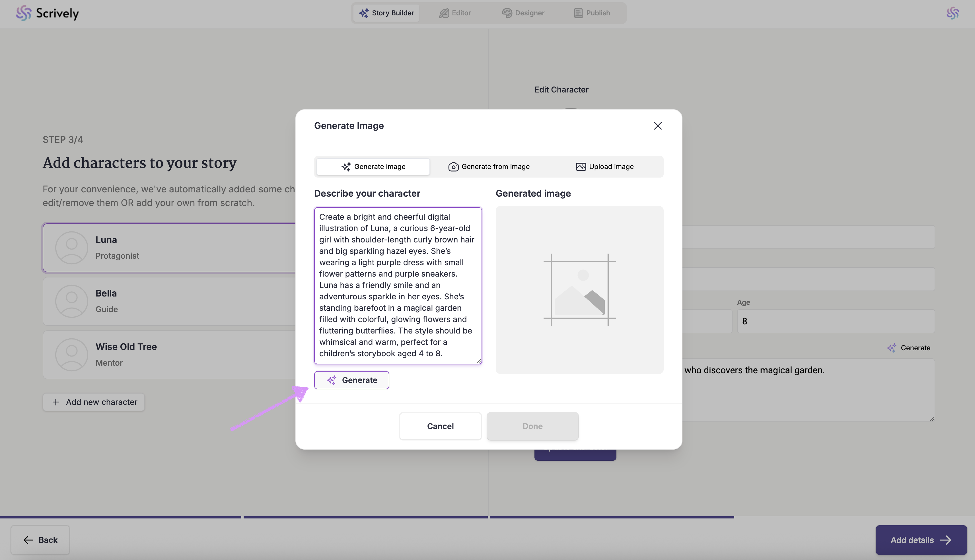This screenshot has height=560, width=975.
Task: Switch to Upload image tab
Action: pyautogui.click(x=605, y=166)
